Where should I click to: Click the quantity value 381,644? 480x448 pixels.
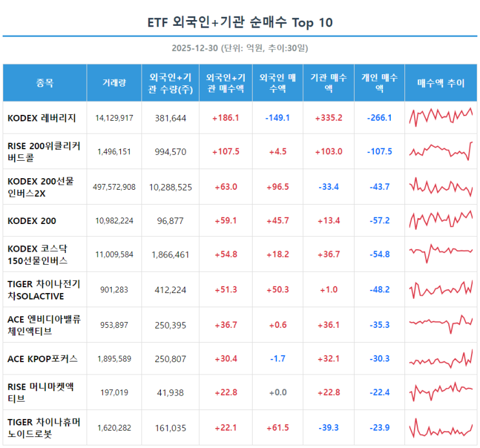pos(171,118)
